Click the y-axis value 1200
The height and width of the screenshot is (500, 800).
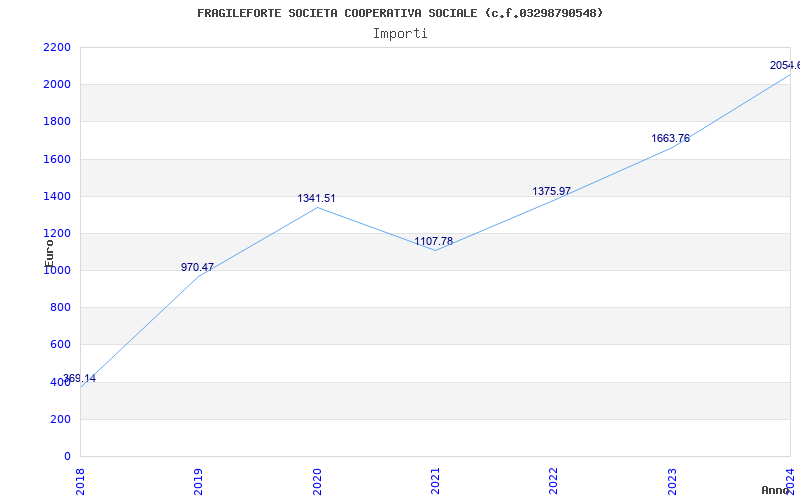pos(57,234)
